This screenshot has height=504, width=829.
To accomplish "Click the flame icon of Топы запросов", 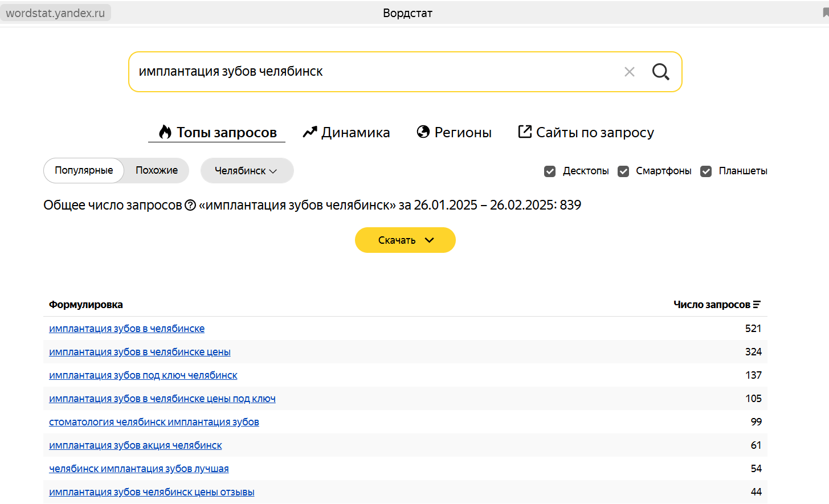I will coord(165,132).
